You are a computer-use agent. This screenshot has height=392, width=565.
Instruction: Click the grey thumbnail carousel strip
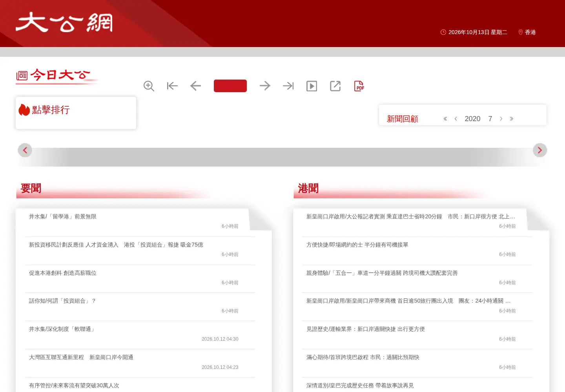click(282, 157)
